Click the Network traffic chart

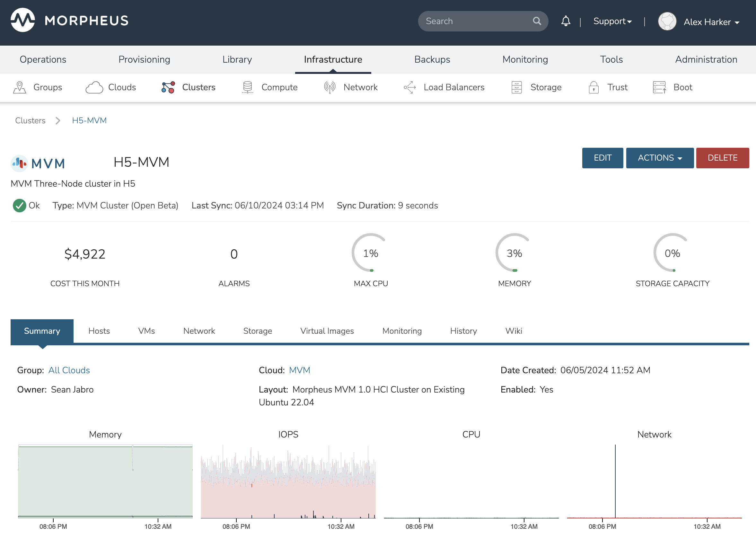(x=654, y=481)
